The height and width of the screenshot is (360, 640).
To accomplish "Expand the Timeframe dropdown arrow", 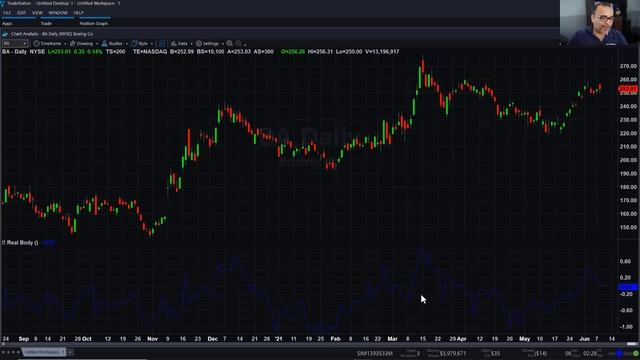I will (65, 44).
